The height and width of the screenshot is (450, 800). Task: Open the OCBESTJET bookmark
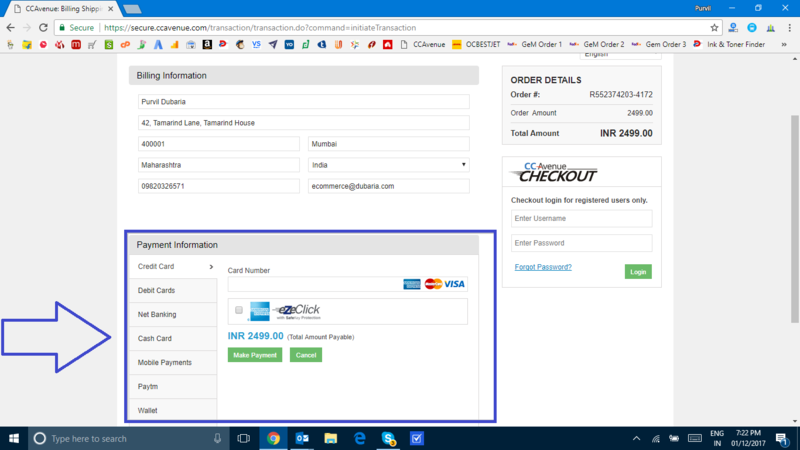point(476,45)
